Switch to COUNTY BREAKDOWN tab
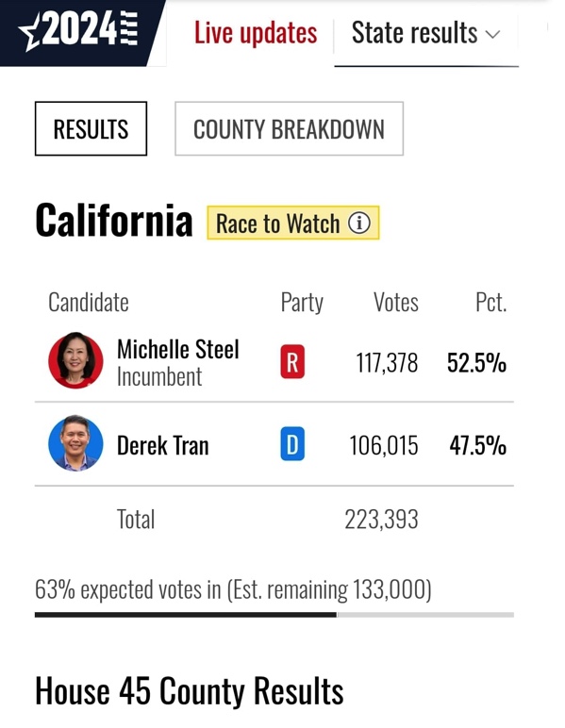 pyautogui.click(x=290, y=128)
